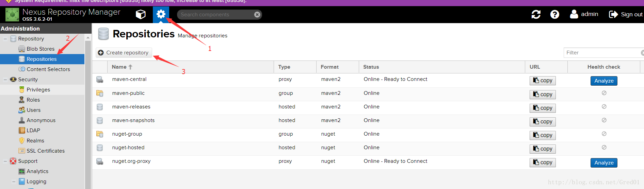Open Content Selectors
The height and width of the screenshot is (189, 644).
coord(48,69)
